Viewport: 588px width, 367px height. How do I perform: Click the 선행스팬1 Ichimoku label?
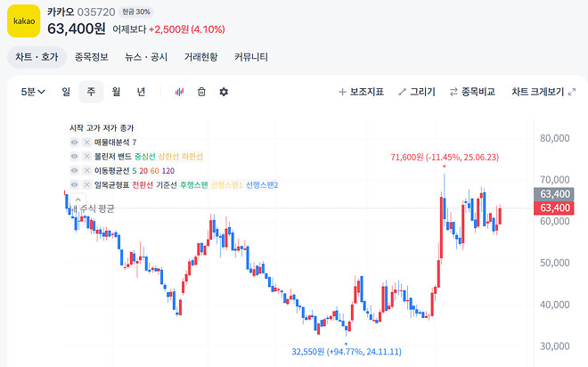coord(226,185)
